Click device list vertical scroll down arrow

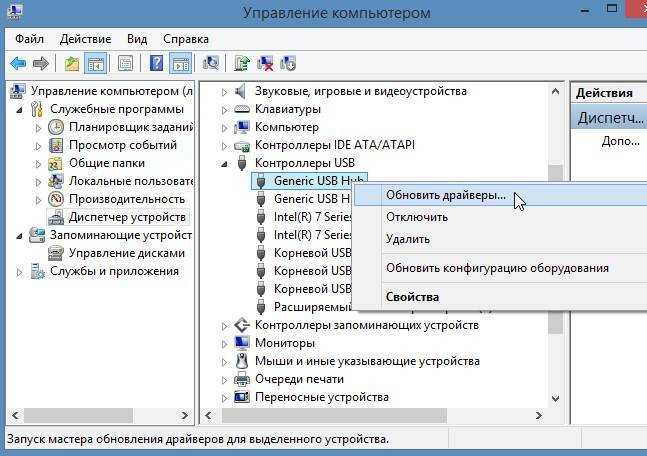556,399
